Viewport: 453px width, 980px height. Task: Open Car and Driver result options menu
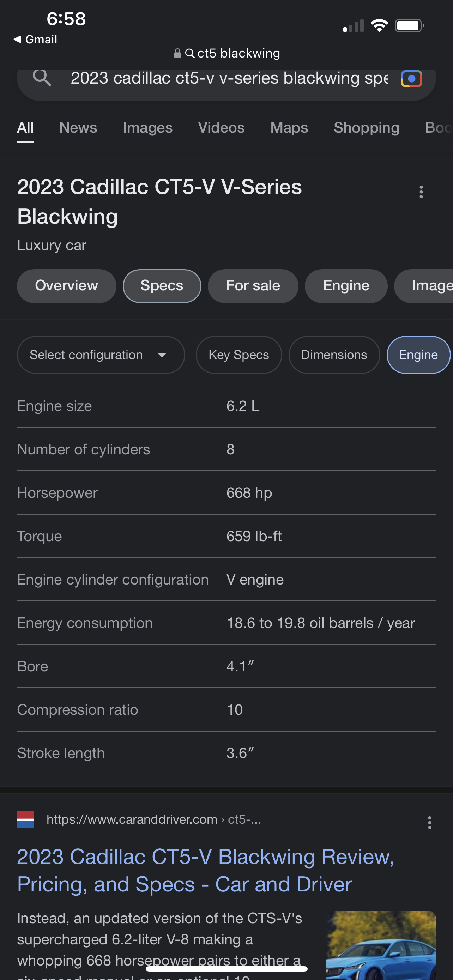click(429, 823)
